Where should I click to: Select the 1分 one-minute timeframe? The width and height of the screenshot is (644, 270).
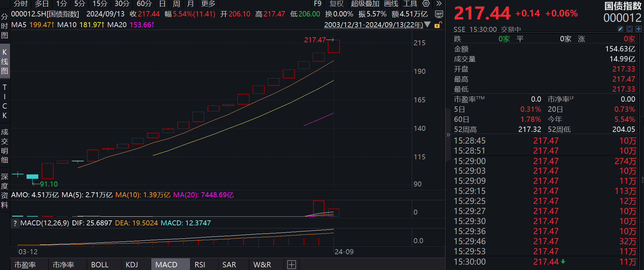coord(61,4)
